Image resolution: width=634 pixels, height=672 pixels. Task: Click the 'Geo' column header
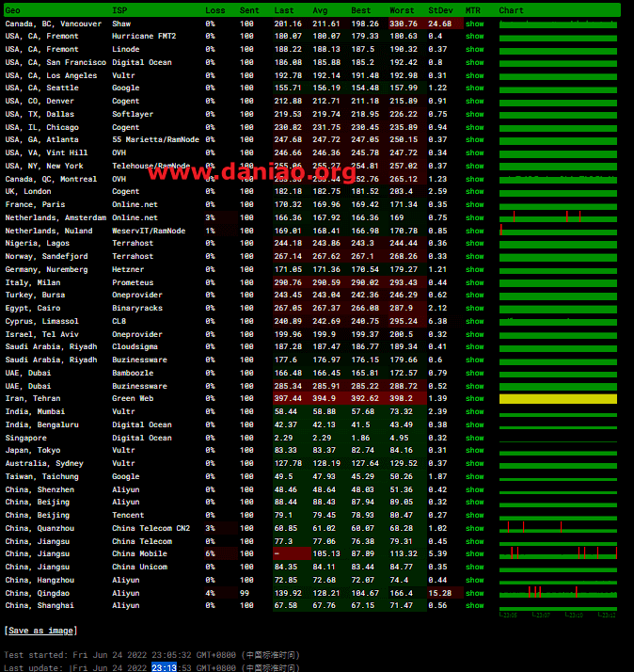[12, 10]
